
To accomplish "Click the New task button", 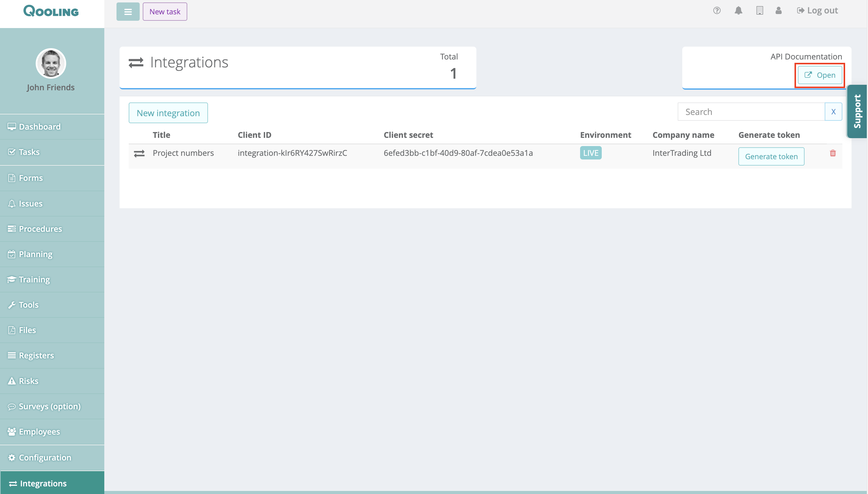I will 165,12.
